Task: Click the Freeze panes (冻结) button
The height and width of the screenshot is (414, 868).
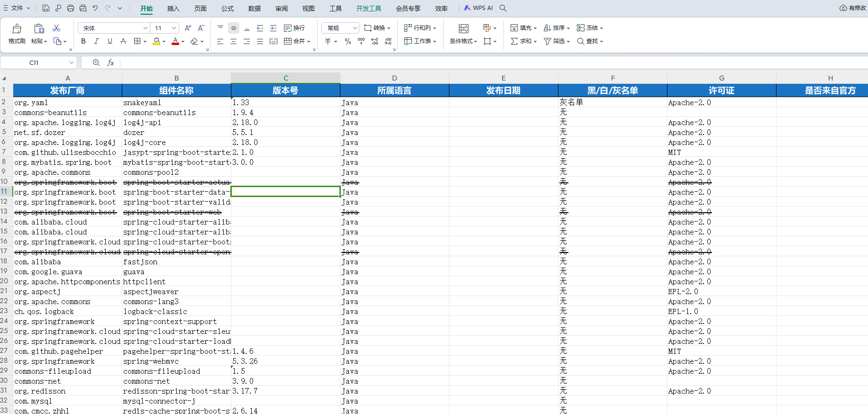Action: coord(590,28)
